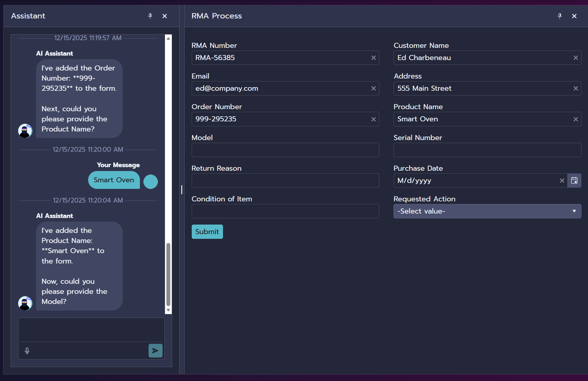Viewport: 588px width, 381px height.
Task: Open the Requested Action dropdown
Action: [x=574, y=211]
